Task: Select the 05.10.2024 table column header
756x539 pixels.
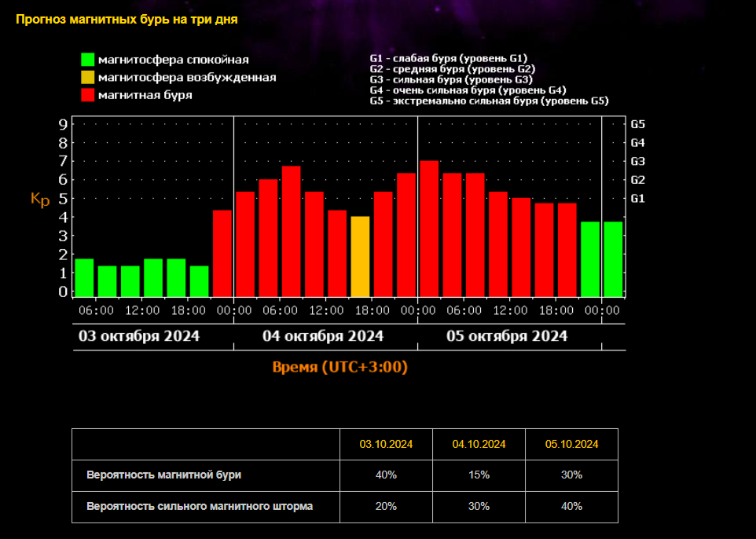Action: pos(571,444)
